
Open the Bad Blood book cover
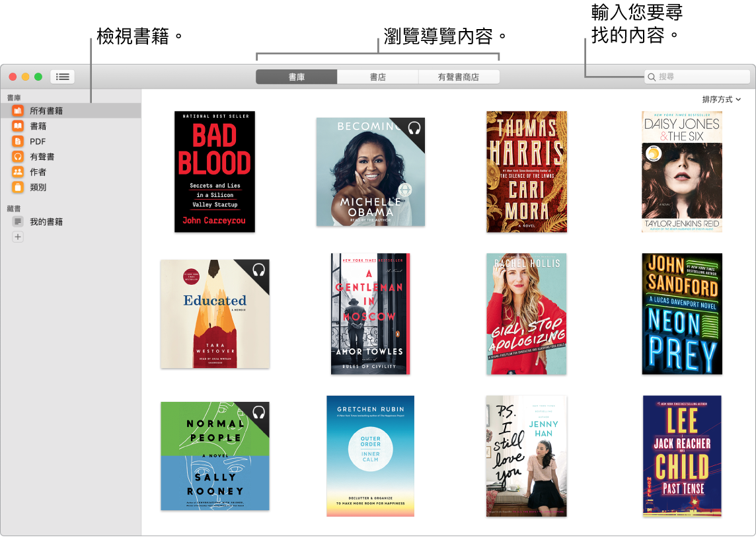click(x=215, y=172)
